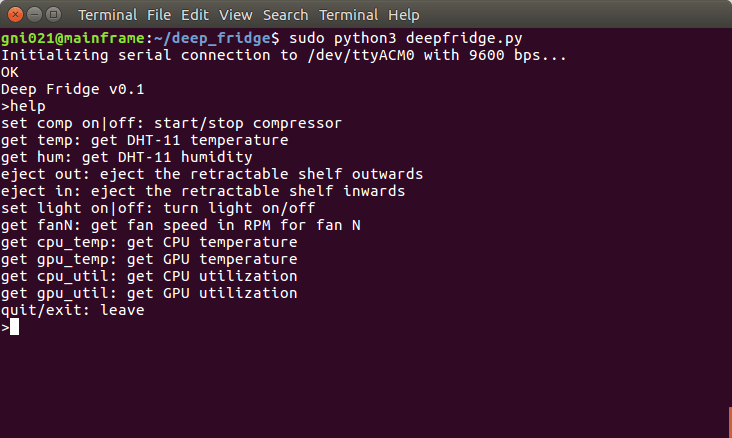Close the terminal window
The image size is (732, 438).
point(12,15)
